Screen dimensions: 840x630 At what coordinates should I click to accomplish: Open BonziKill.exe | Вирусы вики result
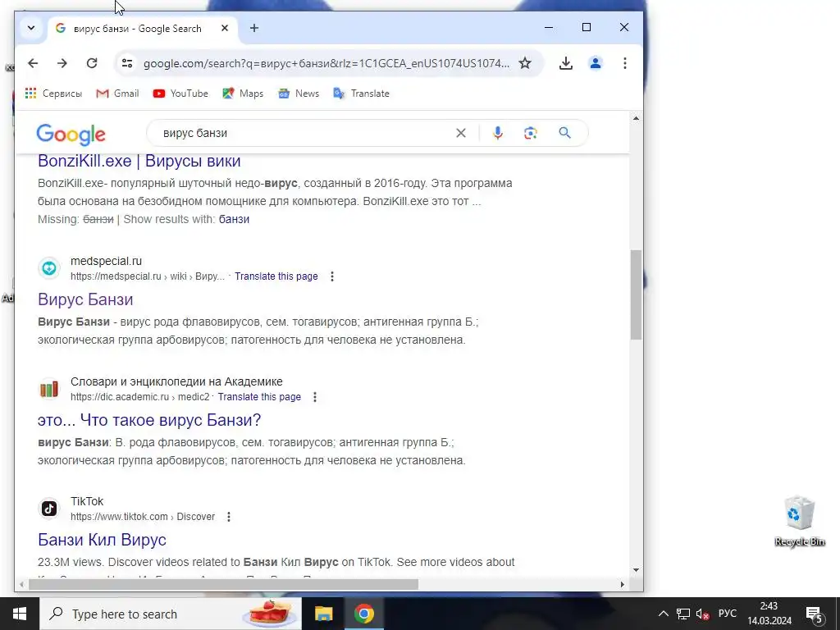(x=139, y=161)
